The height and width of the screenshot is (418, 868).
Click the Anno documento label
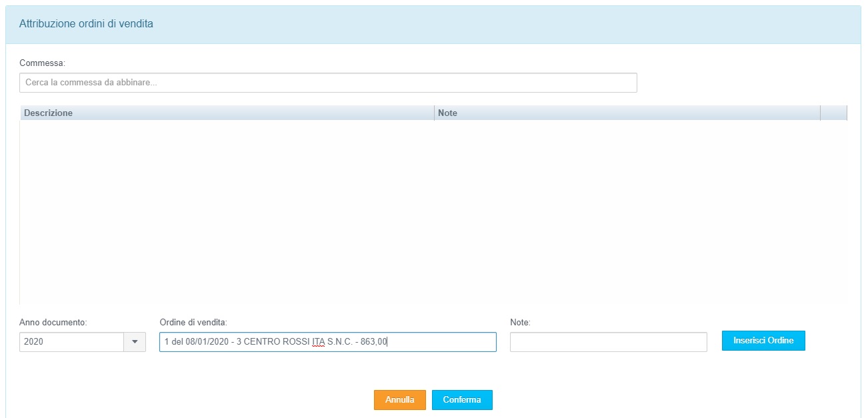click(53, 322)
